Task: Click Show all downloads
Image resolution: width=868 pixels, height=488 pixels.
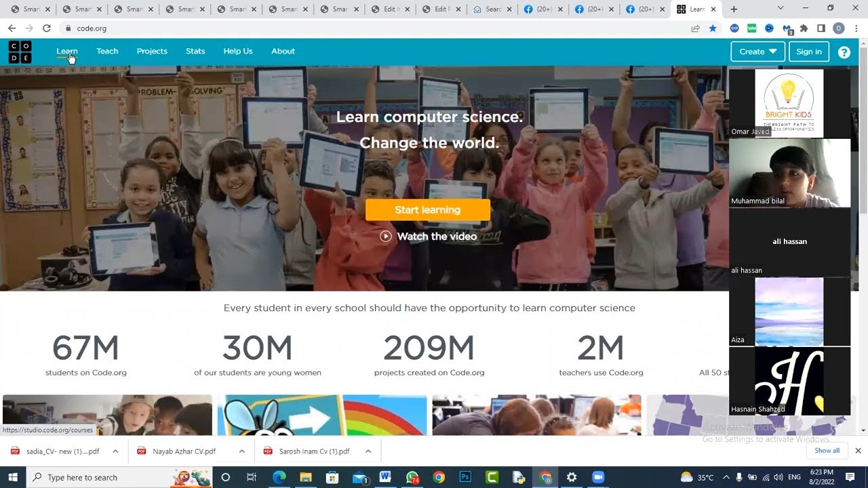Action: 827,451
